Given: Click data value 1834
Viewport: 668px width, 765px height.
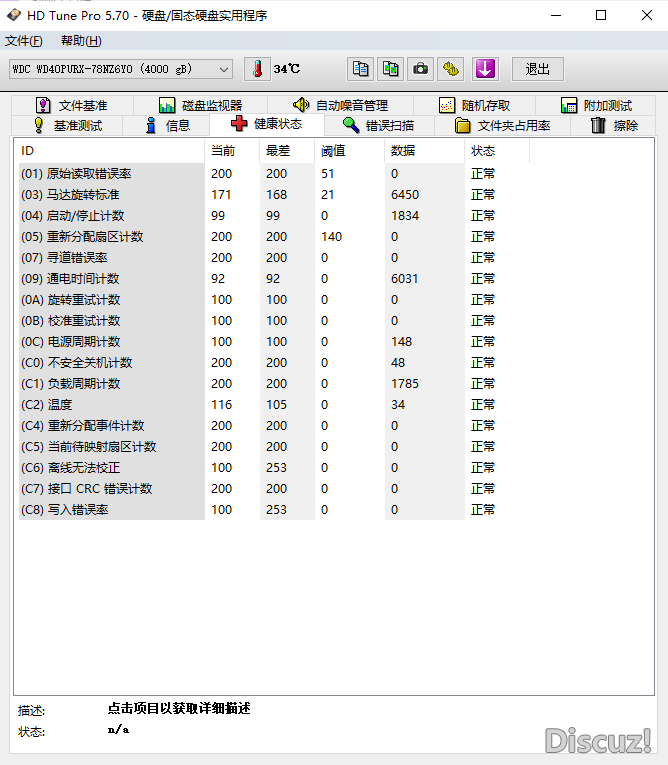Looking at the screenshot, I should (405, 216).
